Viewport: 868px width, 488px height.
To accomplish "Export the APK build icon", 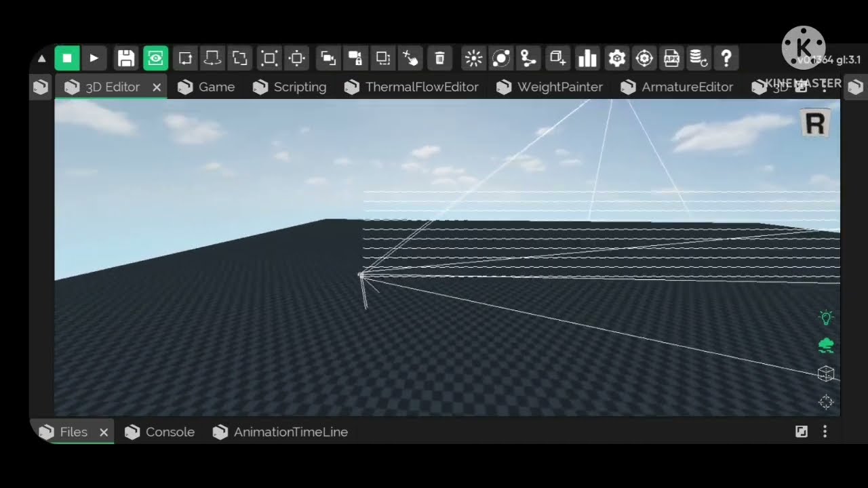I will coord(671,58).
